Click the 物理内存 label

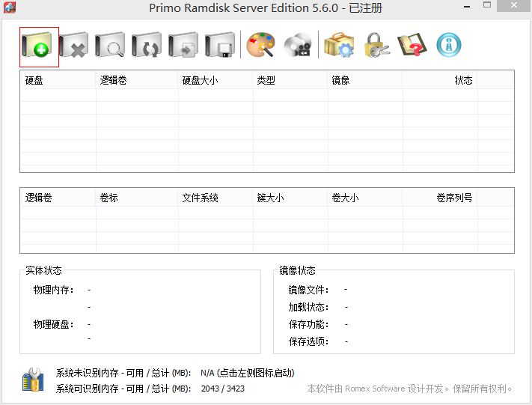pos(53,290)
